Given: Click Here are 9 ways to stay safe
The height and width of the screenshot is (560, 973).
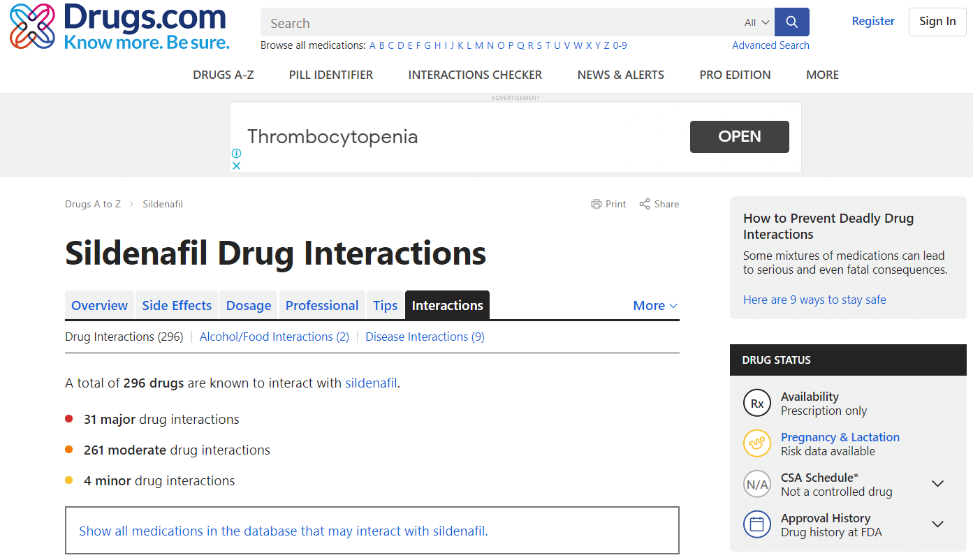Looking at the screenshot, I should pos(814,300).
